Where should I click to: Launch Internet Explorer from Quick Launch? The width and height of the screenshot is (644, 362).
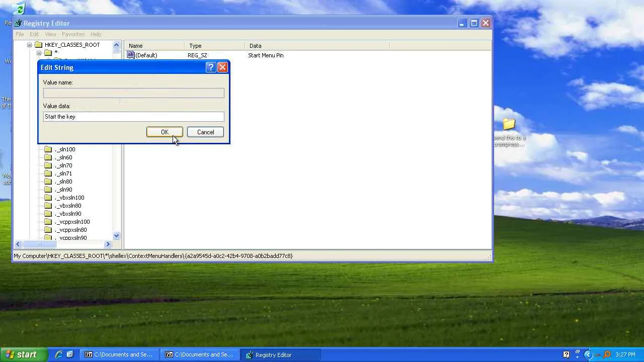59,354
